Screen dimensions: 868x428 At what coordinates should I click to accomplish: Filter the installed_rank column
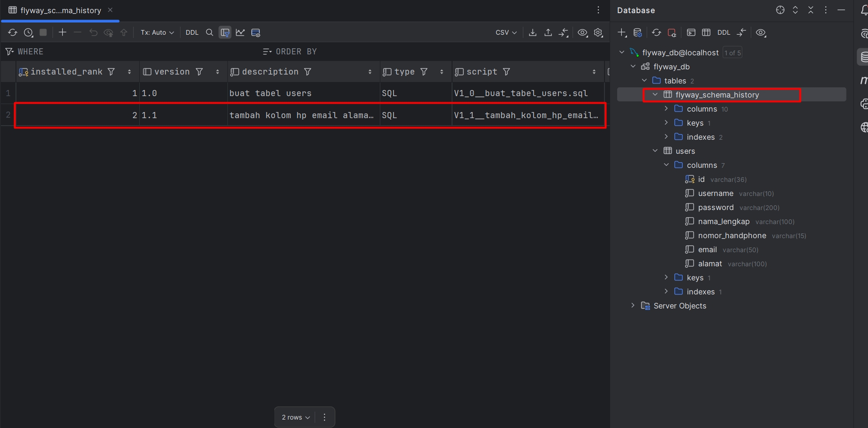[x=111, y=72]
